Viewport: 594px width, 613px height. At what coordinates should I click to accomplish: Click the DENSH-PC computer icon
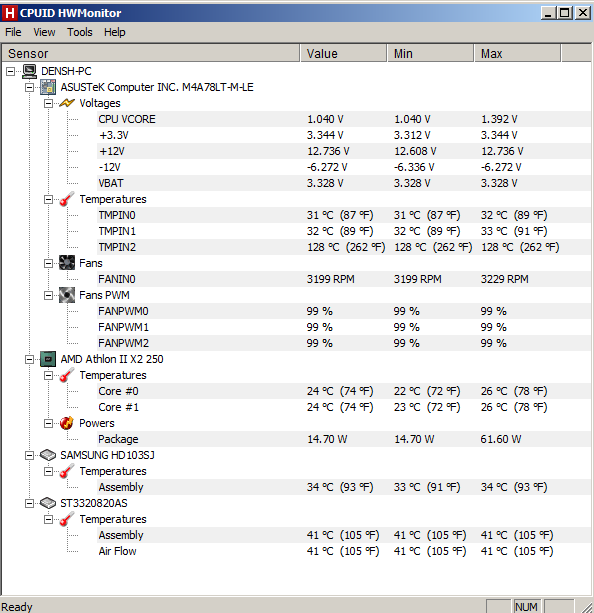click(x=29, y=71)
